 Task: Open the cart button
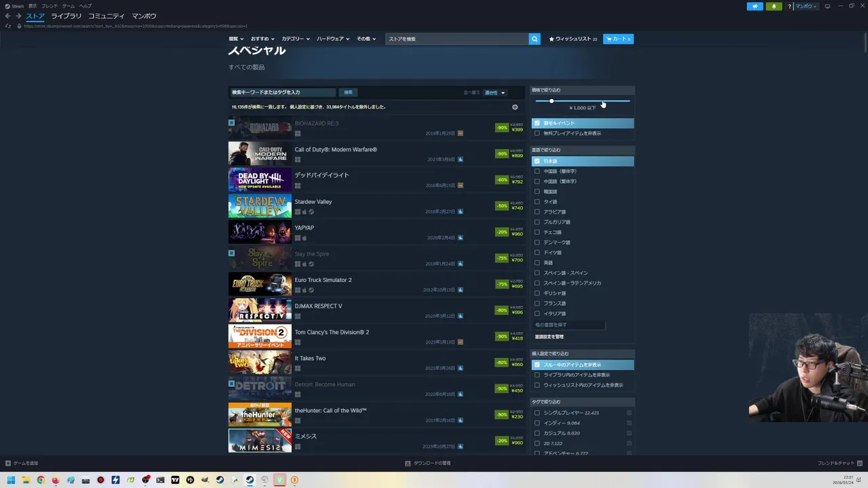click(x=618, y=39)
